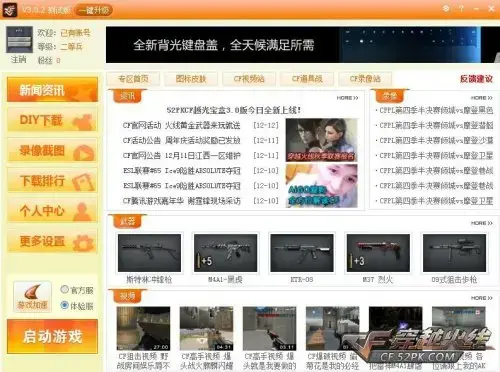Open the 反馈建议 feedback link

[476, 79]
